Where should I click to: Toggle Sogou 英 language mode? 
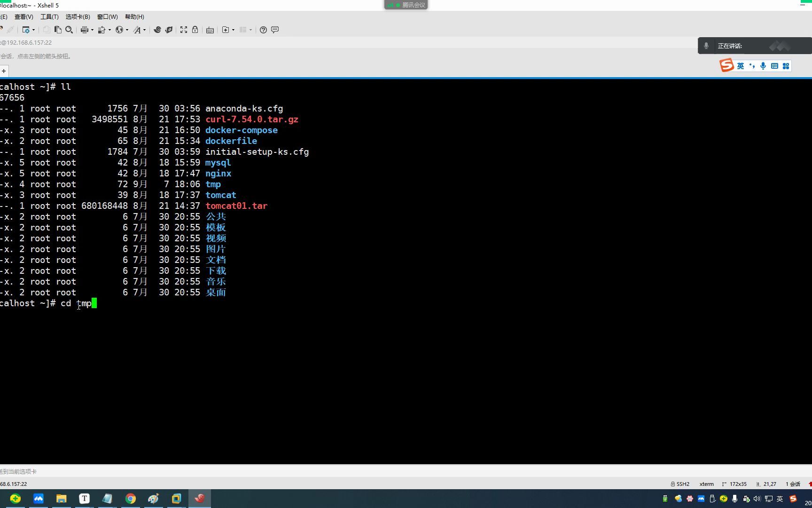pos(741,66)
